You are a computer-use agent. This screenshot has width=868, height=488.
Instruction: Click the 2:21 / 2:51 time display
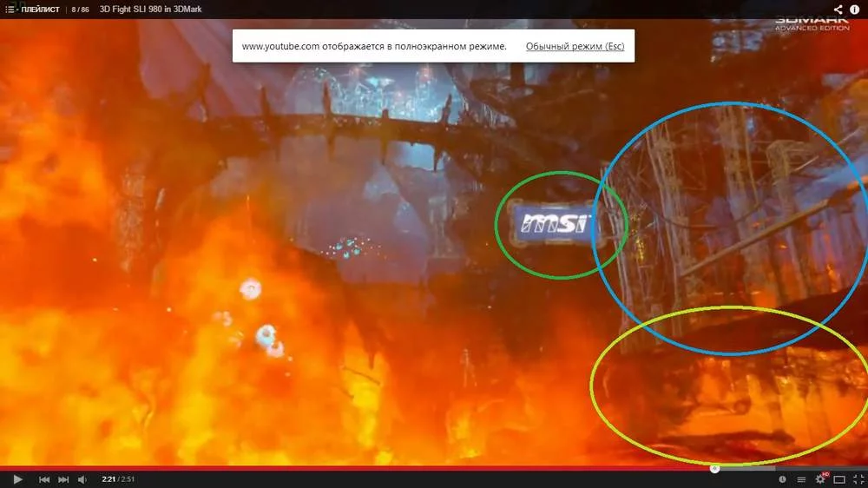point(118,479)
